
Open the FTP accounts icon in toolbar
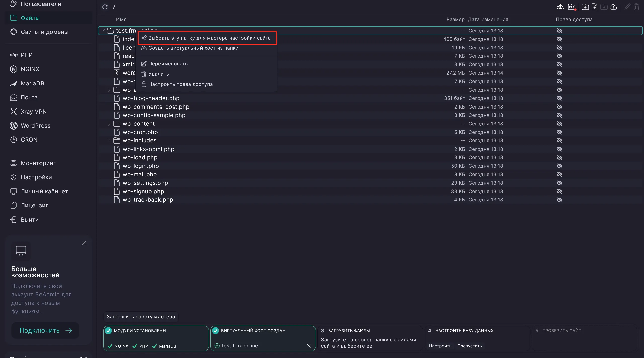(x=572, y=7)
